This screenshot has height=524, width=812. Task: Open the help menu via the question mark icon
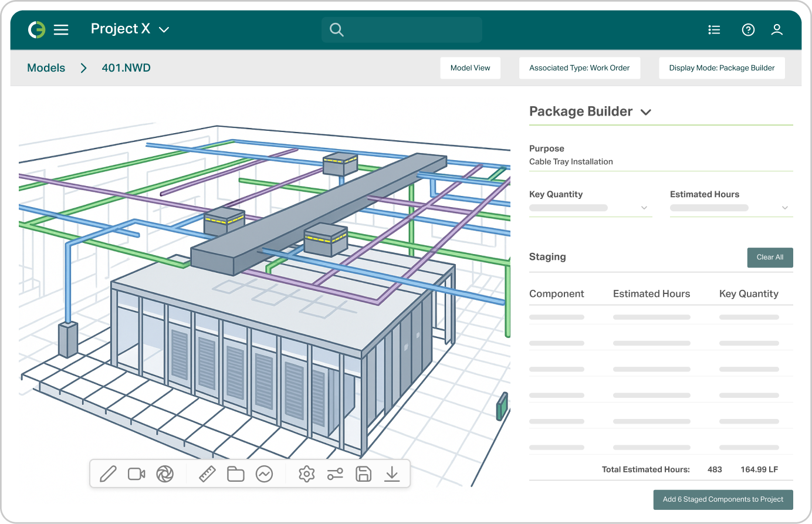click(x=748, y=29)
